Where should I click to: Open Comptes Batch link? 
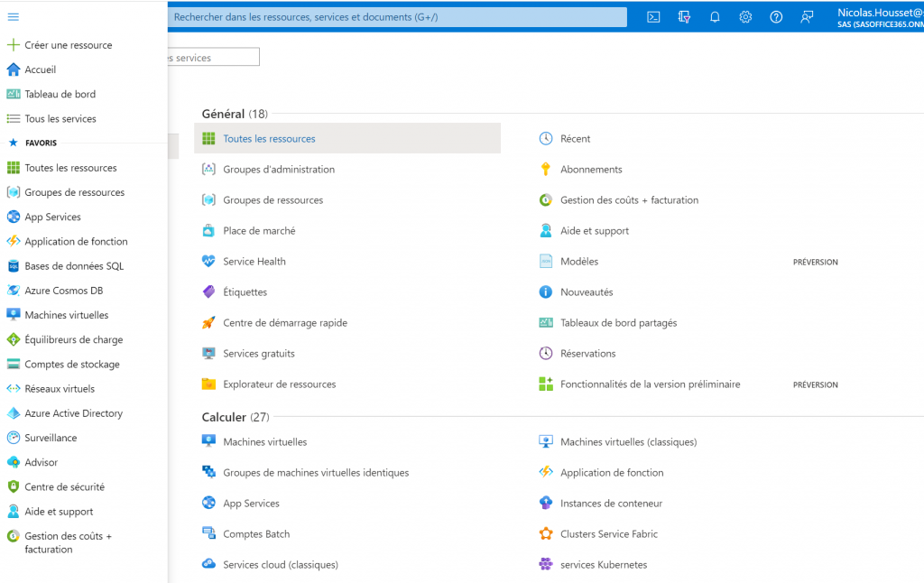point(256,534)
